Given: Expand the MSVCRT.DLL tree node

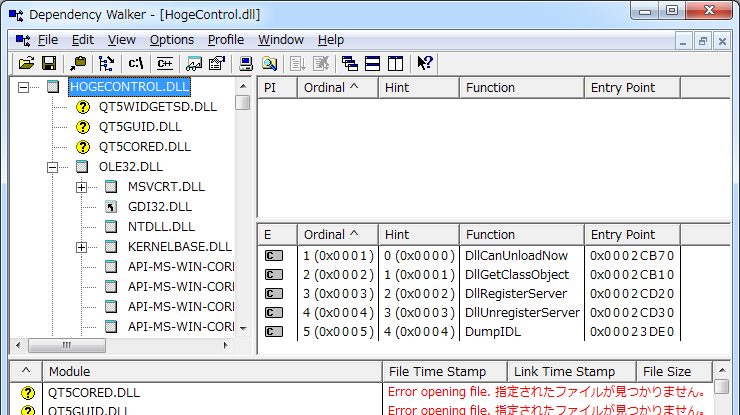Looking at the screenshot, I should 81,187.
